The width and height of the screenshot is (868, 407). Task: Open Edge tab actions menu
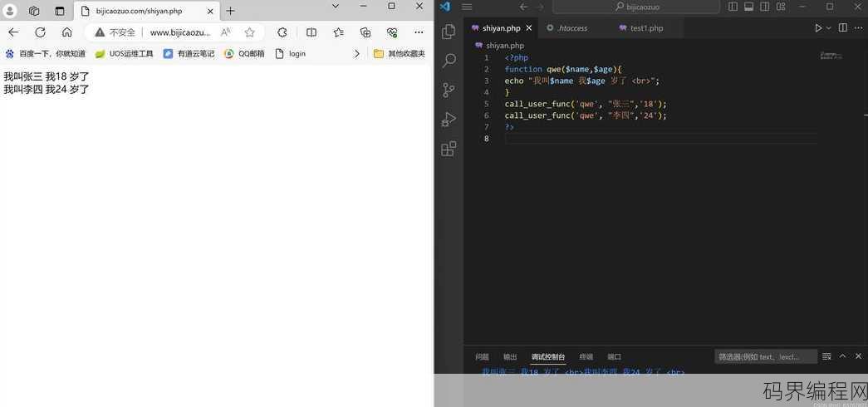(59, 11)
